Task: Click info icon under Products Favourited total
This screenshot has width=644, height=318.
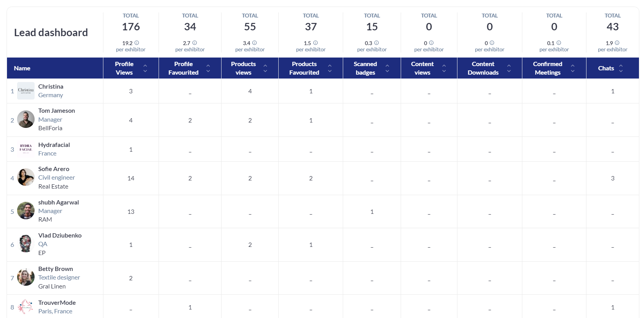Action: click(315, 43)
